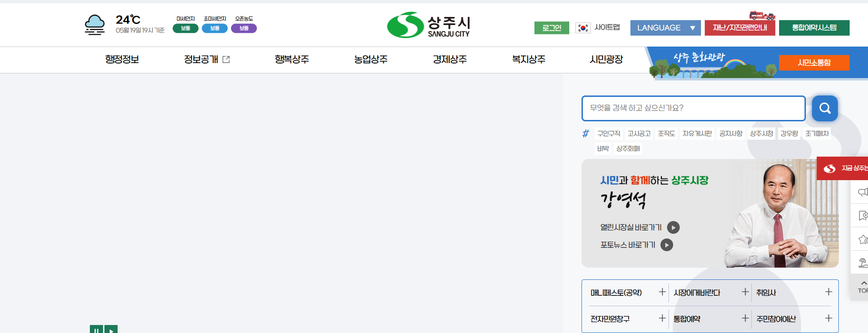Click the red 재난/지진관련안내 button
The width and height of the screenshot is (868, 333).
pyautogui.click(x=740, y=28)
